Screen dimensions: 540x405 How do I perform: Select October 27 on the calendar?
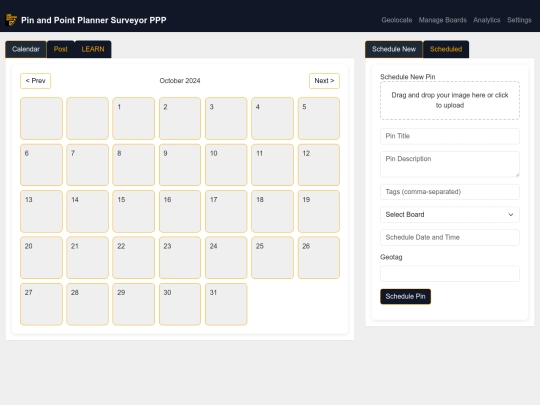(x=41, y=304)
